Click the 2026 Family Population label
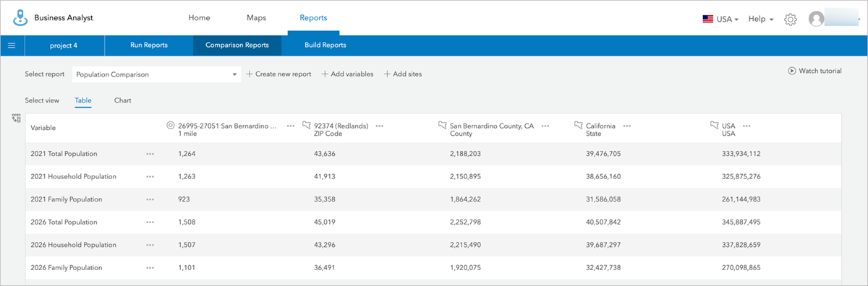This screenshot has height=286, width=868. [66, 268]
